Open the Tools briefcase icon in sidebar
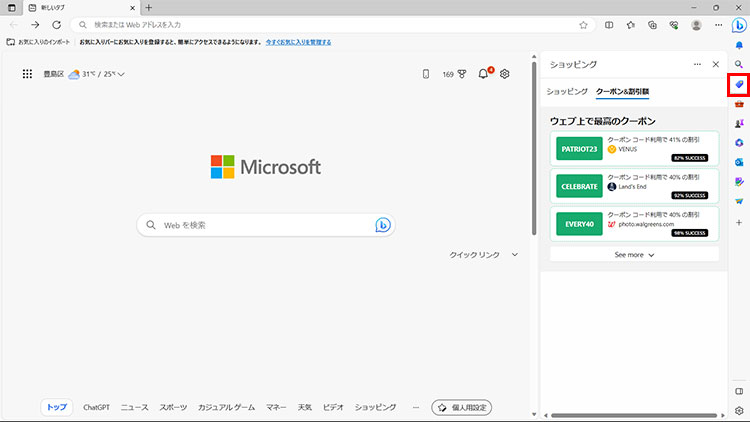The image size is (750, 422). pos(738,103)
